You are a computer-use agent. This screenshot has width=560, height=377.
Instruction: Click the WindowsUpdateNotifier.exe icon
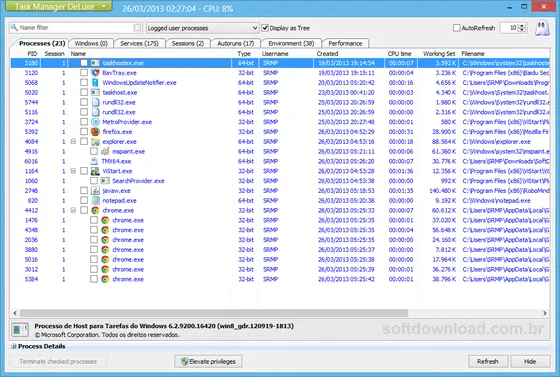coord(95,82)
